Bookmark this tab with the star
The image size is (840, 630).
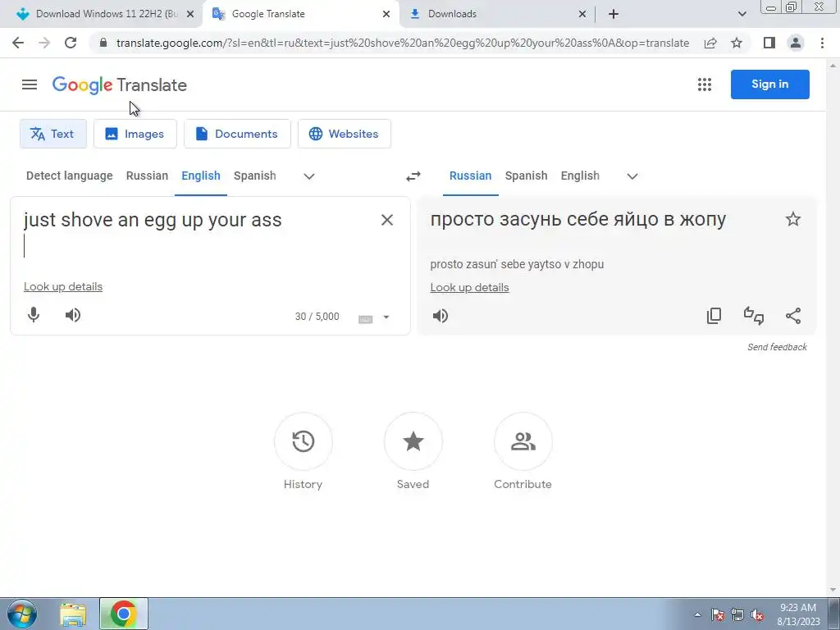click(737, 43)
